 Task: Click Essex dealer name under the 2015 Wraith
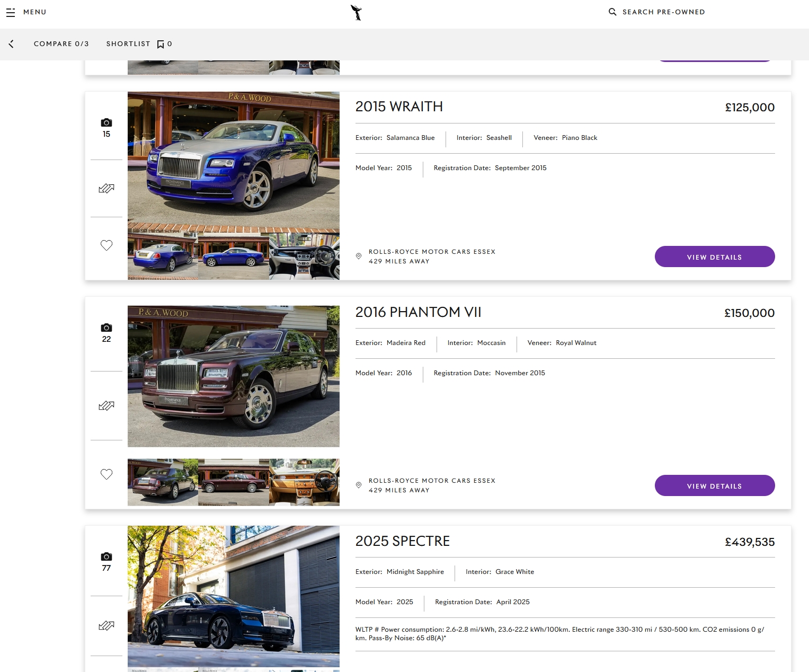pos(432,252)
